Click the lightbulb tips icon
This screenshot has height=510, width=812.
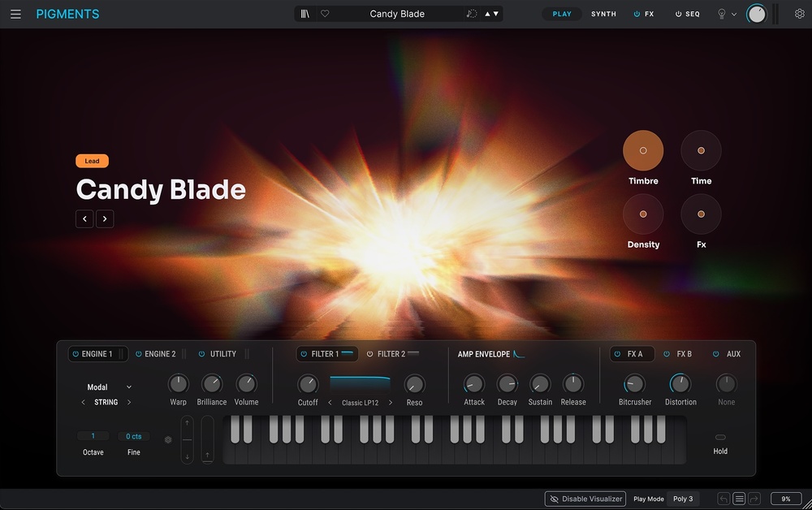(721, 14)
